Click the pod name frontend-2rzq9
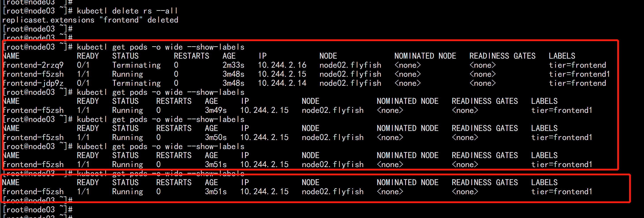The height and width of the screenshot is (218, 644). click(33, 65)
